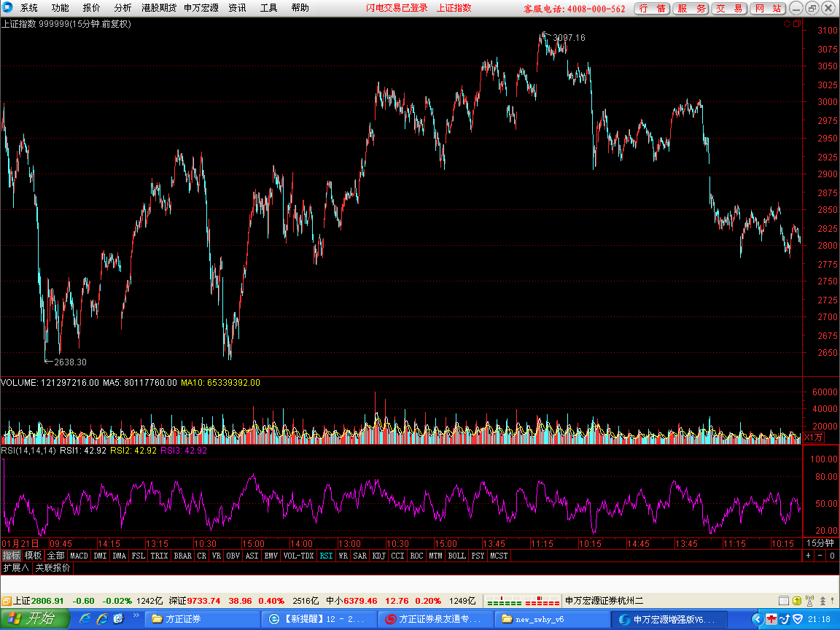Image resolution: width=840 pixels, height=630 pixels.
Task: Switch indicator to MACD
Action: click(x=79, y=556)
